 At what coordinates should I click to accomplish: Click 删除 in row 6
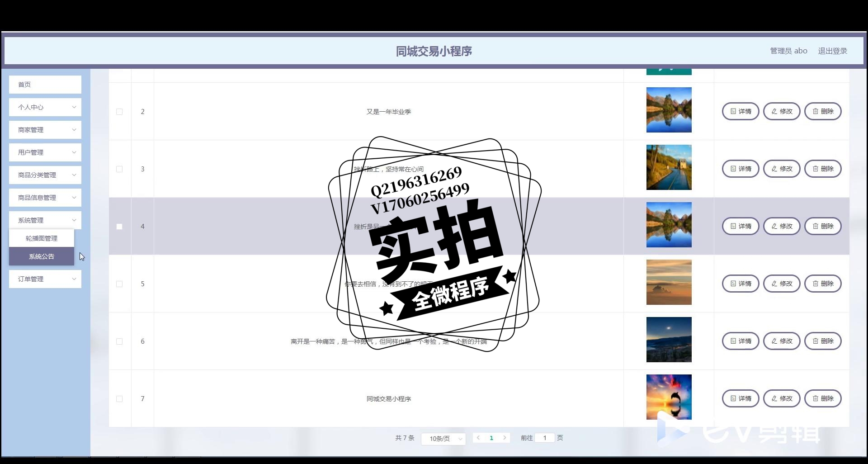(x=823, y=341)
